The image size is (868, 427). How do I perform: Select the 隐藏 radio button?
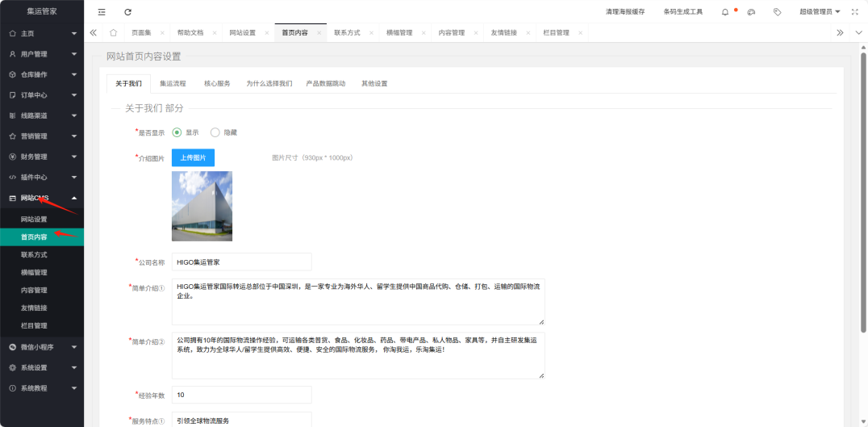click(215, 132)
